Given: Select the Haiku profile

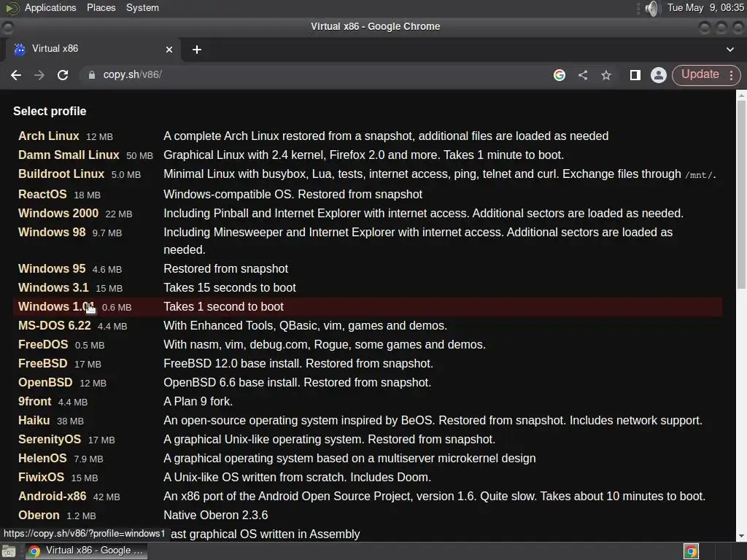Looking at the screenshot, I should (34, 421).
